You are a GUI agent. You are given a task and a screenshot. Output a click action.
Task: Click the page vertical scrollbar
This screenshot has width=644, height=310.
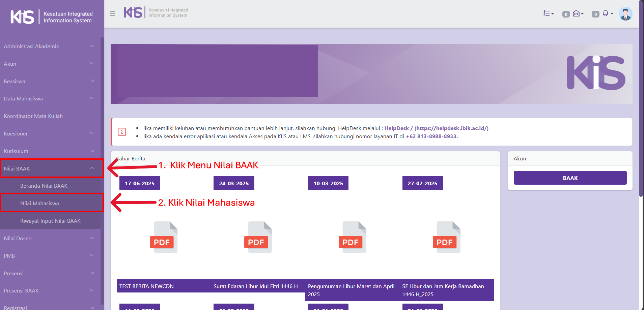click(x=641, y=101)
